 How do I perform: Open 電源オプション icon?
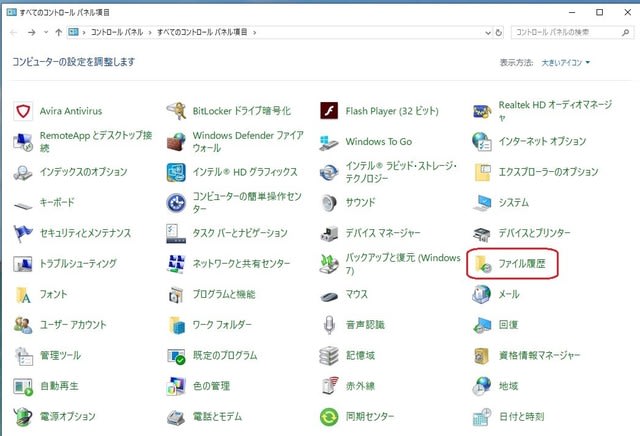click(23, 417)
